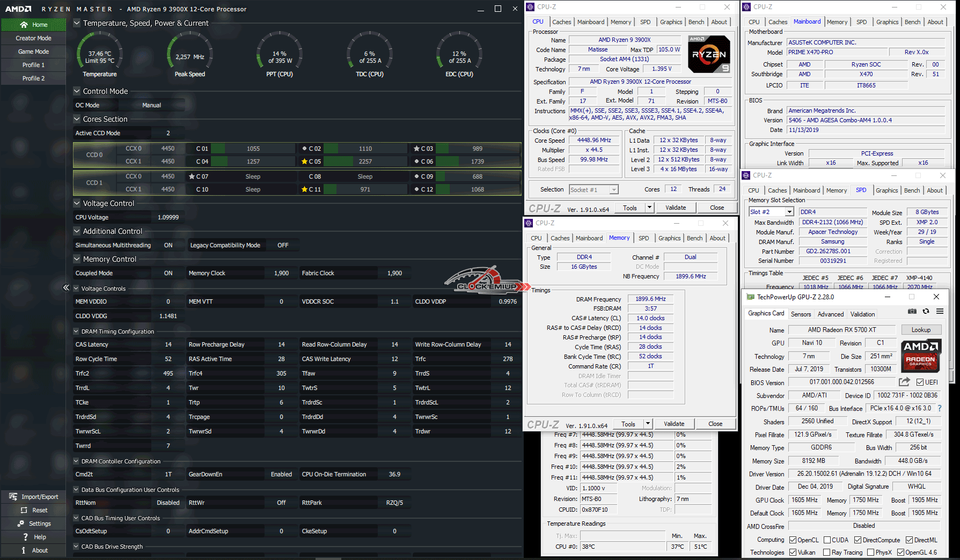This screenshot has width=960, height=560.
Task: Take a GPU-Z screenshot with camera icon
Action: (x=912, y=311)
